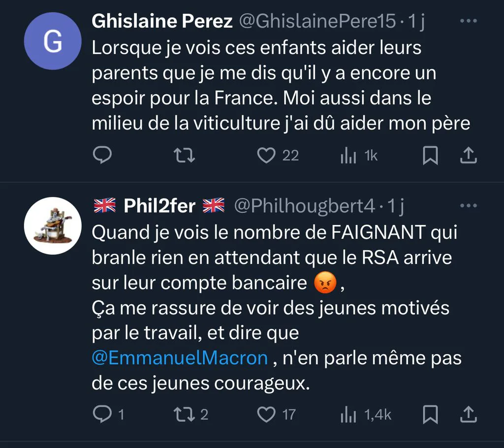Bookmark Phil2fer's tweet

pos(430,414)
